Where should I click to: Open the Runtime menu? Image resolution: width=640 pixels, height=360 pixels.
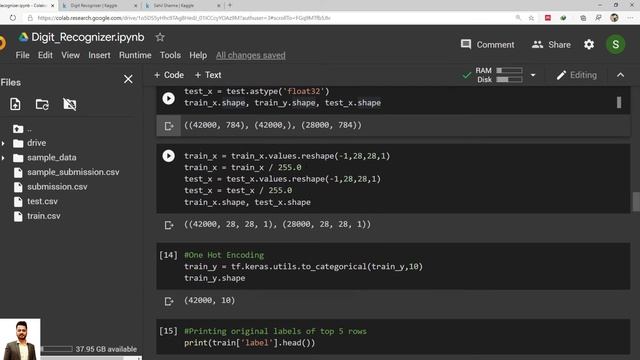click(x=135, y=55)
